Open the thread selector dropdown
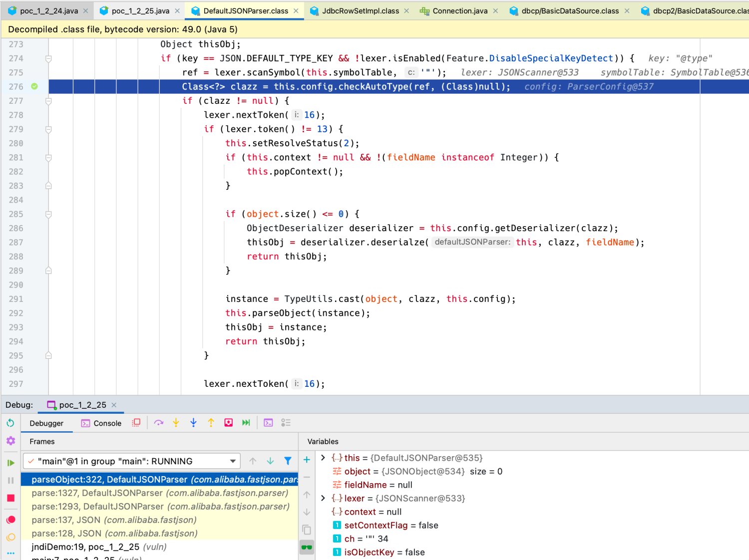 pos(132,461)
